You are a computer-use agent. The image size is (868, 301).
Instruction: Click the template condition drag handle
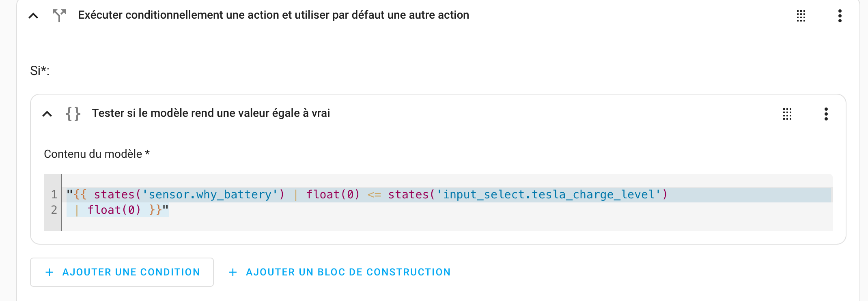(x=787, y=114)
